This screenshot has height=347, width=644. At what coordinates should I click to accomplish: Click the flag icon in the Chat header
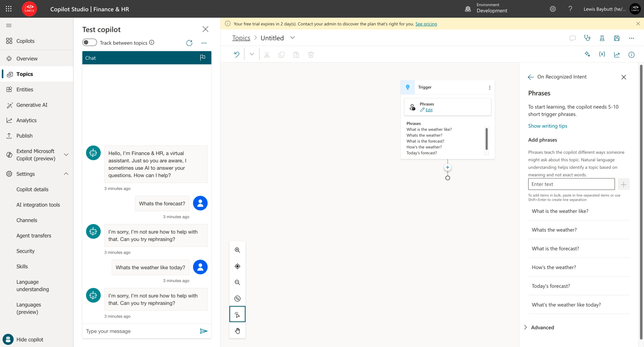point(203,58)
